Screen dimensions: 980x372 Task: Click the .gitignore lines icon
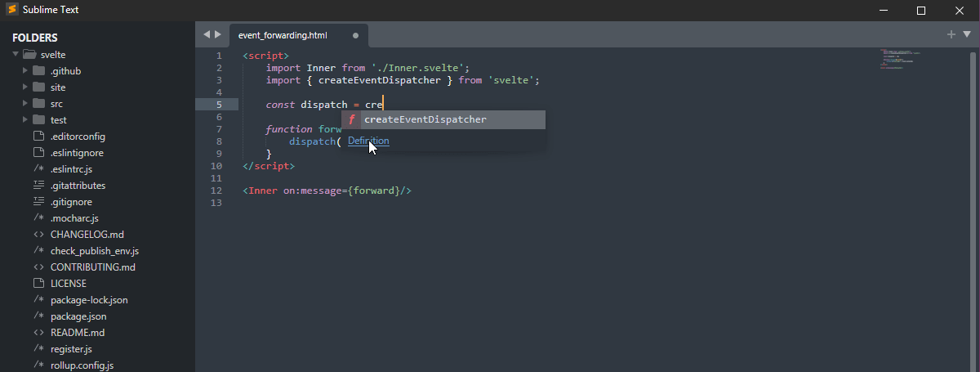(38, 201)
